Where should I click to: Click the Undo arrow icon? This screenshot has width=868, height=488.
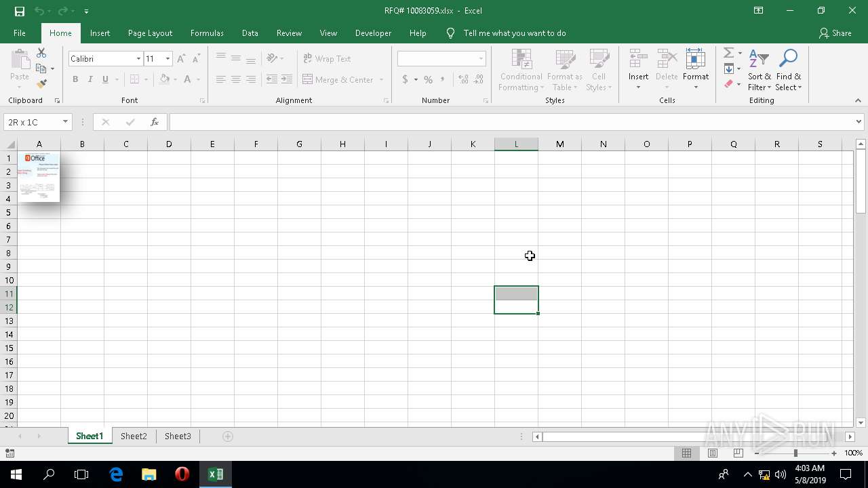point(39,11)
